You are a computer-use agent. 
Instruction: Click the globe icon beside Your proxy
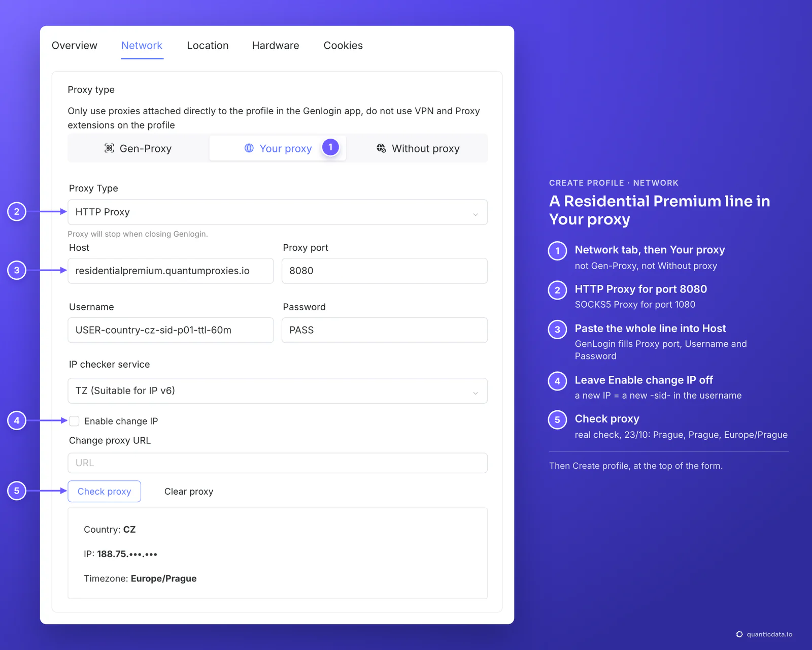249,148
